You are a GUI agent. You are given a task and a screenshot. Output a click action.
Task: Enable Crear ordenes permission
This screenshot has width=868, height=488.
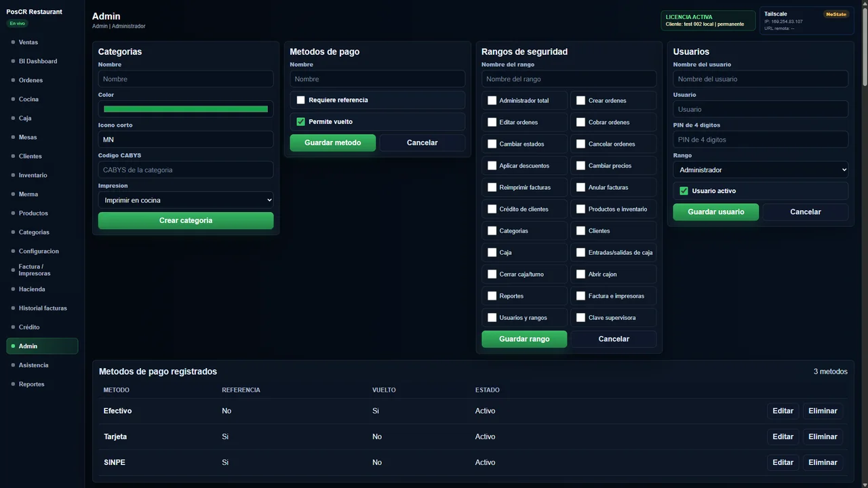(x=580, y=100)
